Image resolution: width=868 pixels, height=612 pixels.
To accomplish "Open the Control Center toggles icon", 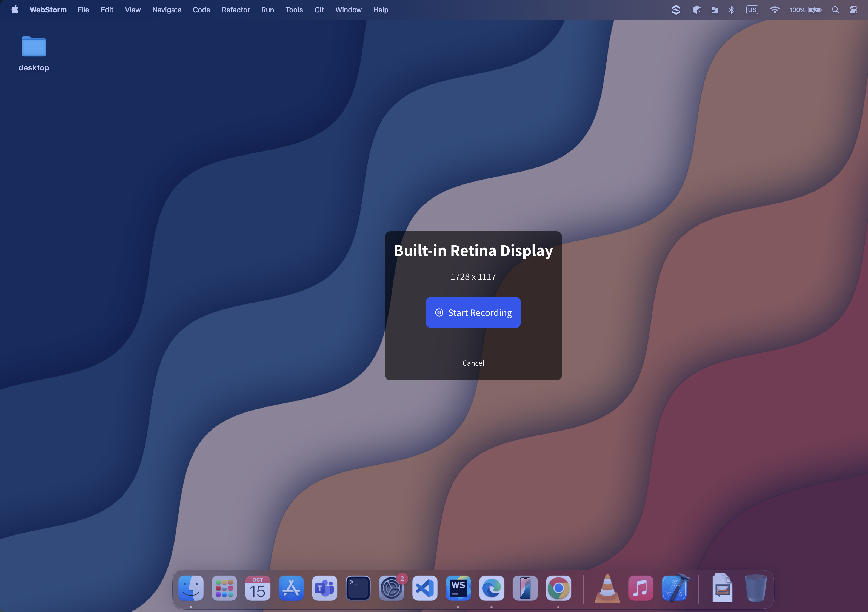I will click(853, 10).
